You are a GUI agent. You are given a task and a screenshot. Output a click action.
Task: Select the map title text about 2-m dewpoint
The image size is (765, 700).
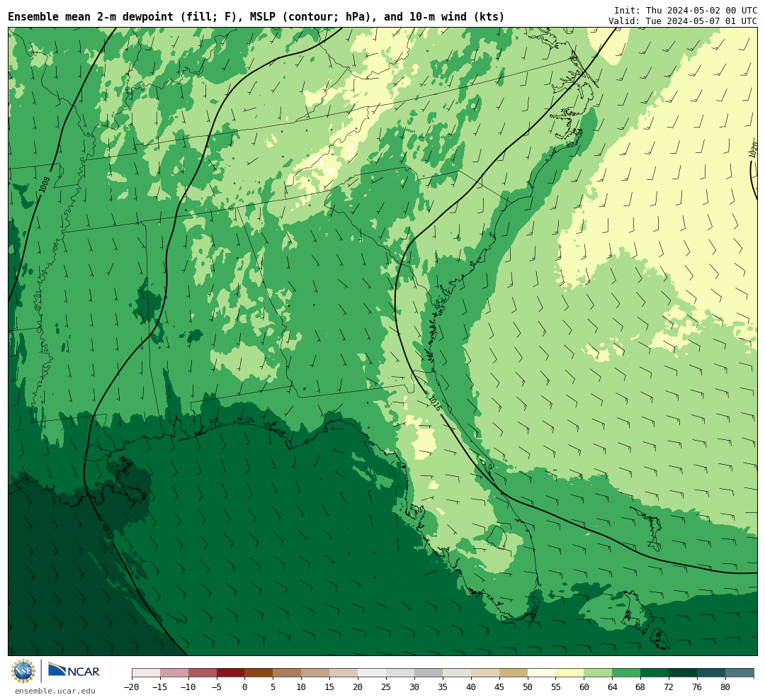(256, 17)
